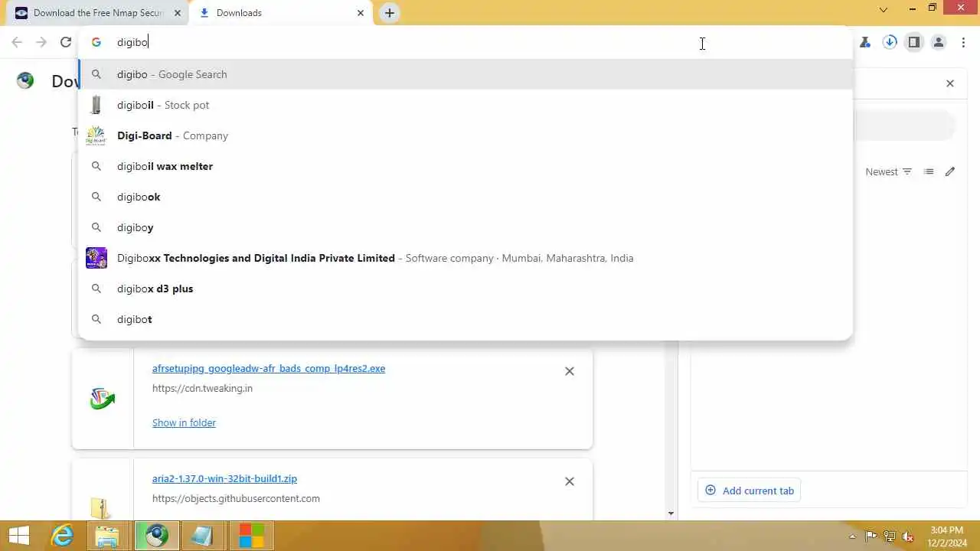The height and width of the screenshot is (551, 980).
Task: Go forward with the forward arrow
Action: tap(41, 43)
